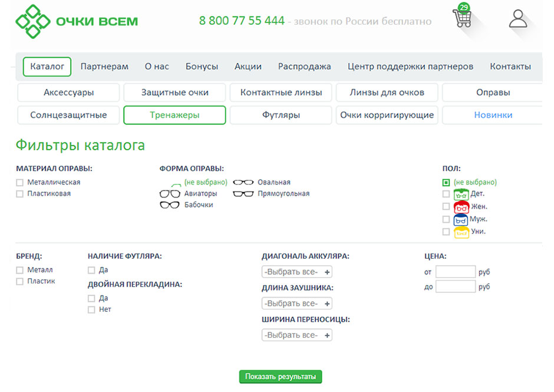Open the shopping cart icon
The height and width of the screenshot is (392, 554).
click(x=463, y=18)
